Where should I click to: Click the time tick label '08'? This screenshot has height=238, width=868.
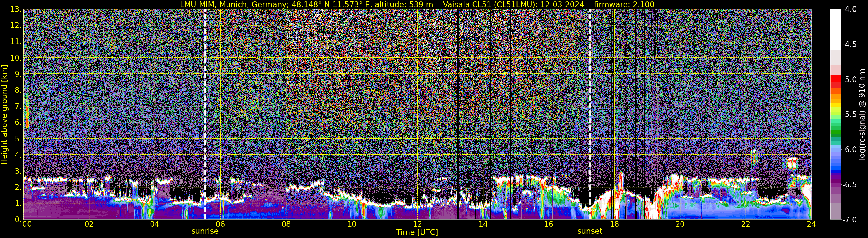pos(286,224)
